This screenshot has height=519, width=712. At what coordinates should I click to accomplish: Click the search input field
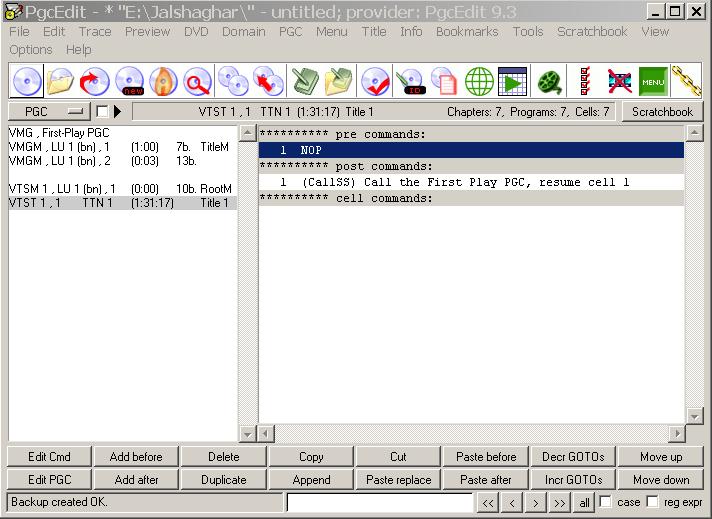coord(380,502)
